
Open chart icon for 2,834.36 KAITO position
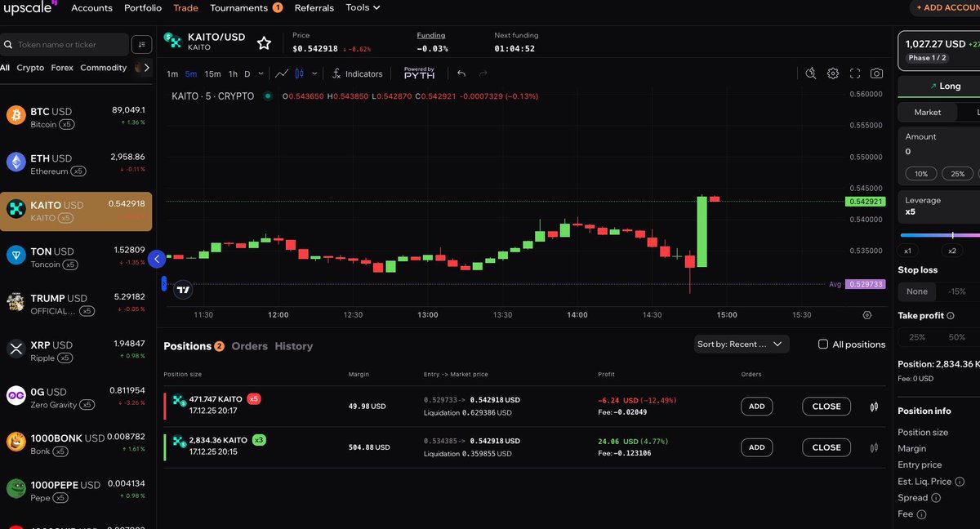(x=874, y=447)
